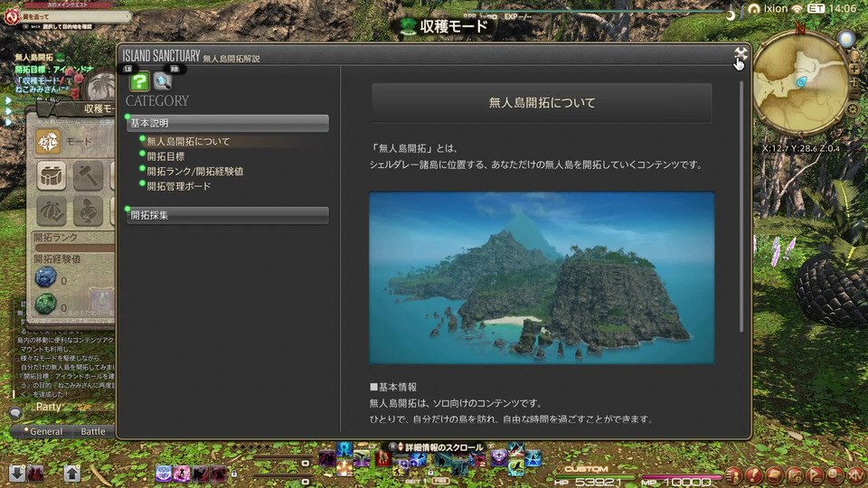
Task: Click the blue island currency icon
Action: click(x=45, y=277)
